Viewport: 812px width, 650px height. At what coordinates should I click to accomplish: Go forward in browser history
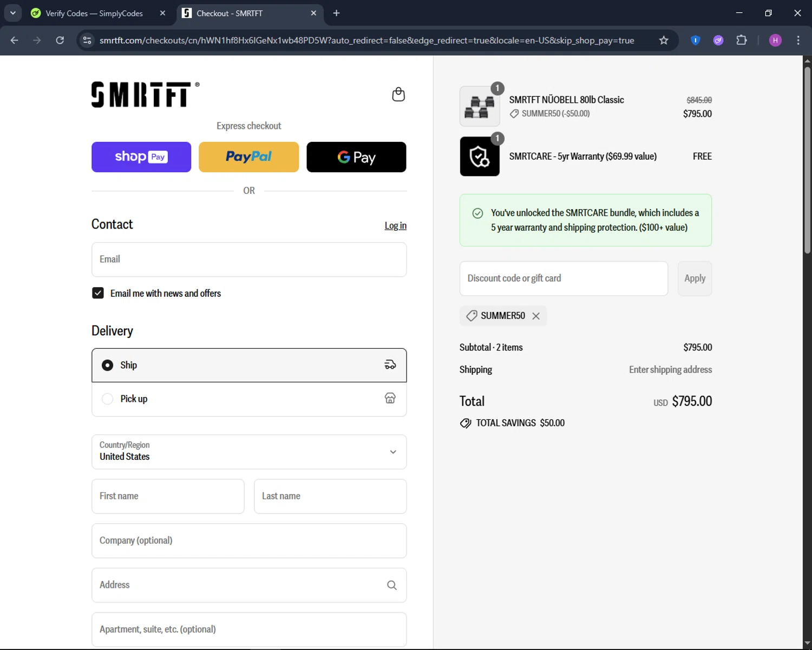37,40
